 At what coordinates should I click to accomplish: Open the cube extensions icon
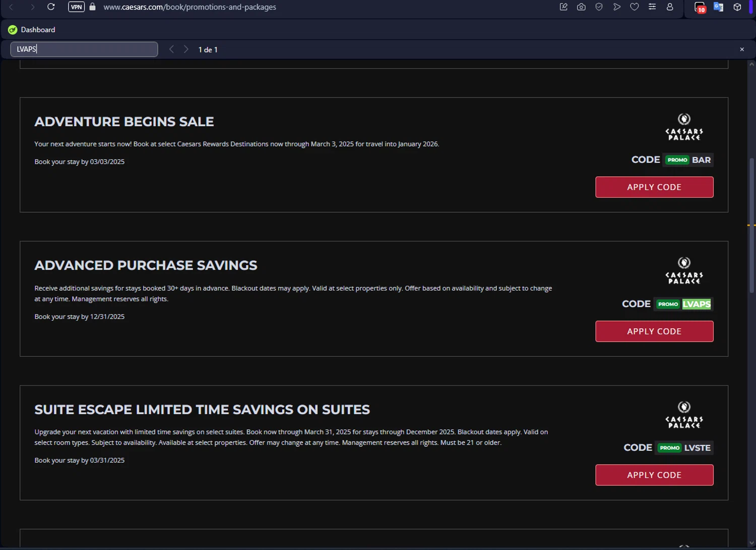[737, 7]
